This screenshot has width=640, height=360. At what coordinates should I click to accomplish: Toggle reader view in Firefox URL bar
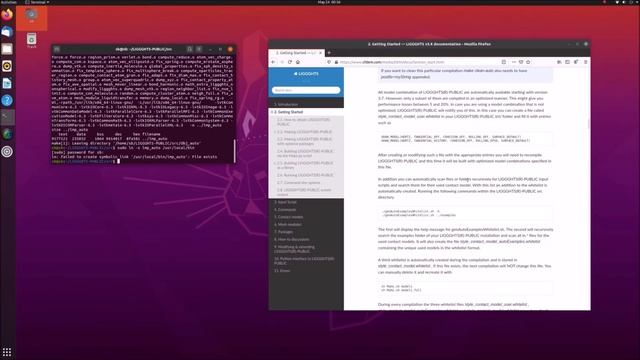pyautogui.click(x=504, y=62)
